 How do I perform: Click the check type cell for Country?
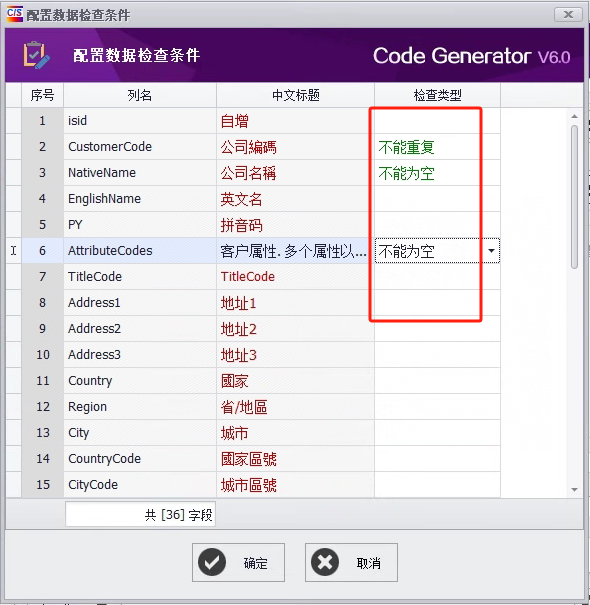(x=437, y=381)
